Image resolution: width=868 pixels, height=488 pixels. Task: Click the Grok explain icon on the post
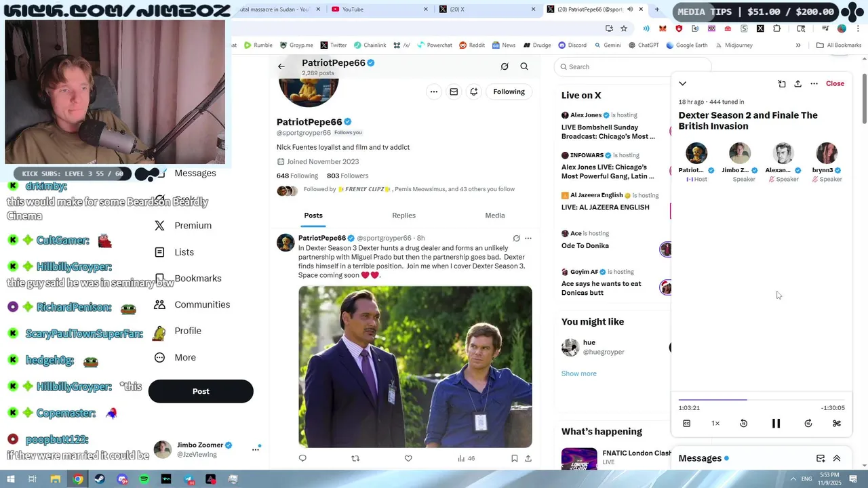(516, 239)
